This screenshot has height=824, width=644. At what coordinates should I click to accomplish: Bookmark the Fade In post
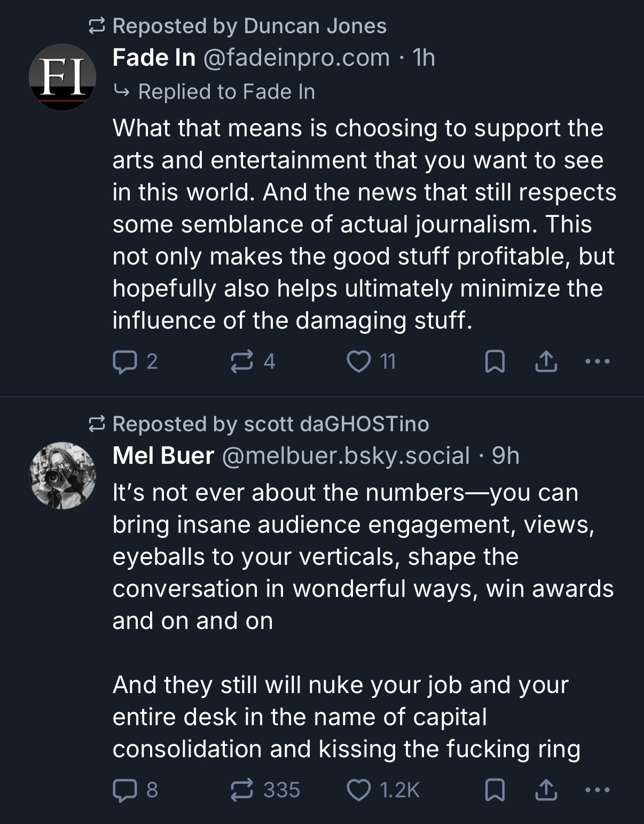[x=494, y=363]
